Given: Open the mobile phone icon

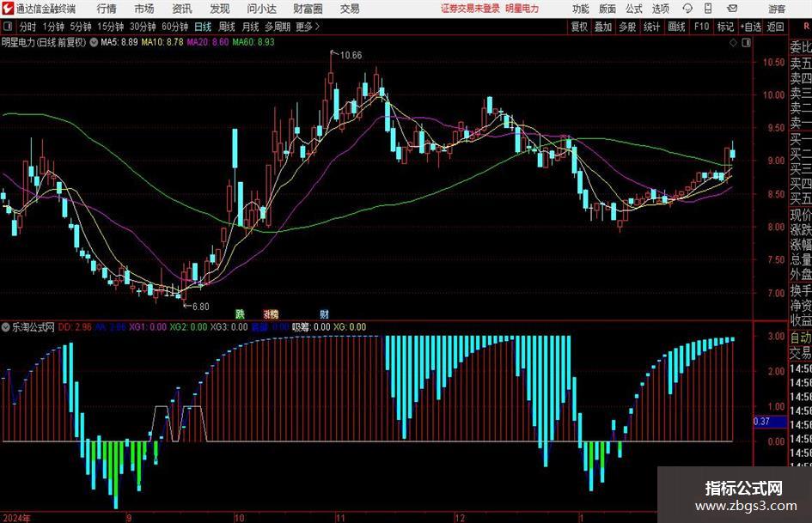Looking at the screenshot, I should [x=708, y=9].
